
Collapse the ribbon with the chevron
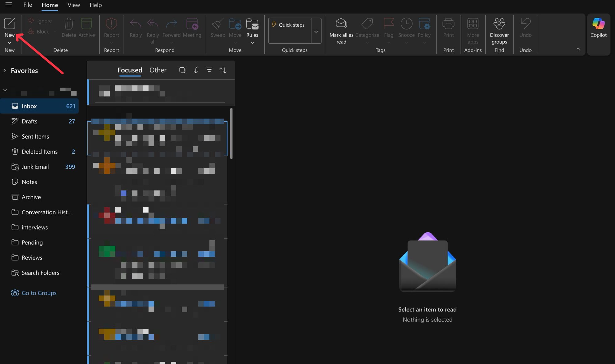point(578,49)
